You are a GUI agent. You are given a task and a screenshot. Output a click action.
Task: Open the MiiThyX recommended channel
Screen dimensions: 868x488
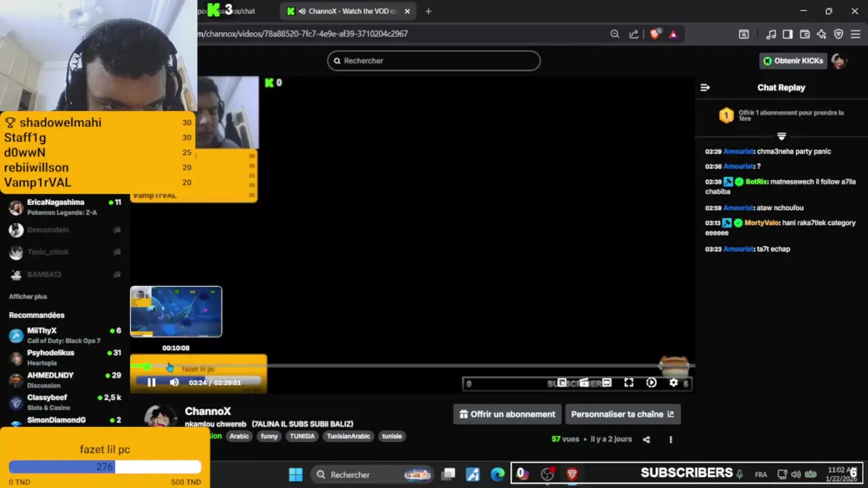tap(65, 335)
